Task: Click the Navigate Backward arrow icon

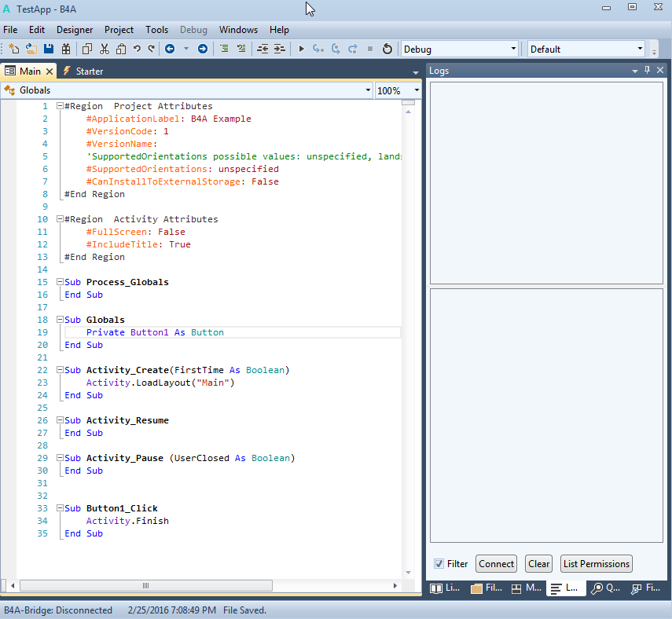Action: click(170, 49)
